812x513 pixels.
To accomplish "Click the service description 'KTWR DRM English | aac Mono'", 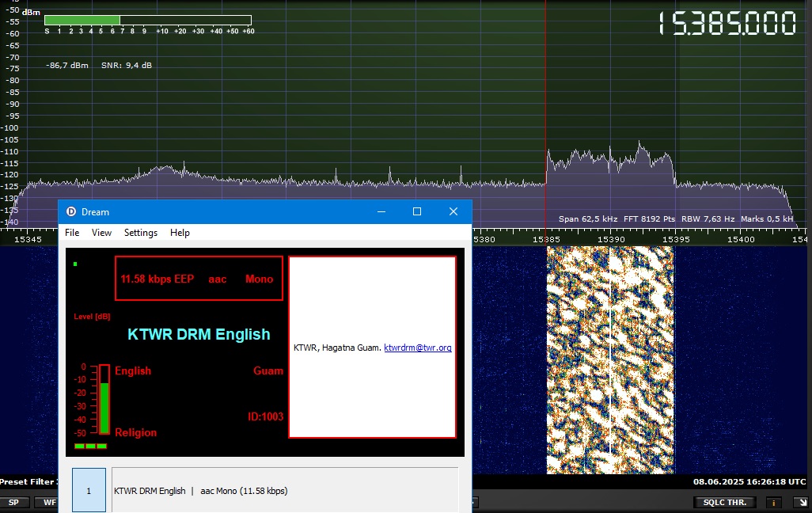I will [200, 491].
